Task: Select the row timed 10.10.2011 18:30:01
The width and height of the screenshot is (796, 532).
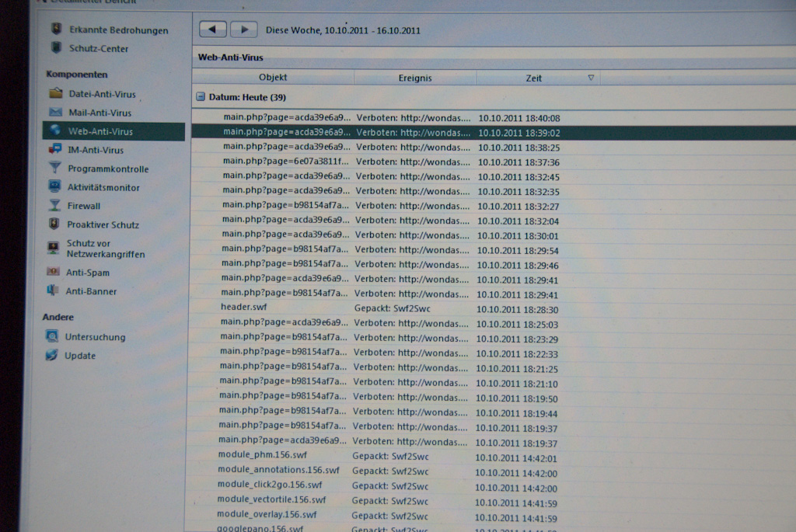Action: [494, 235]
